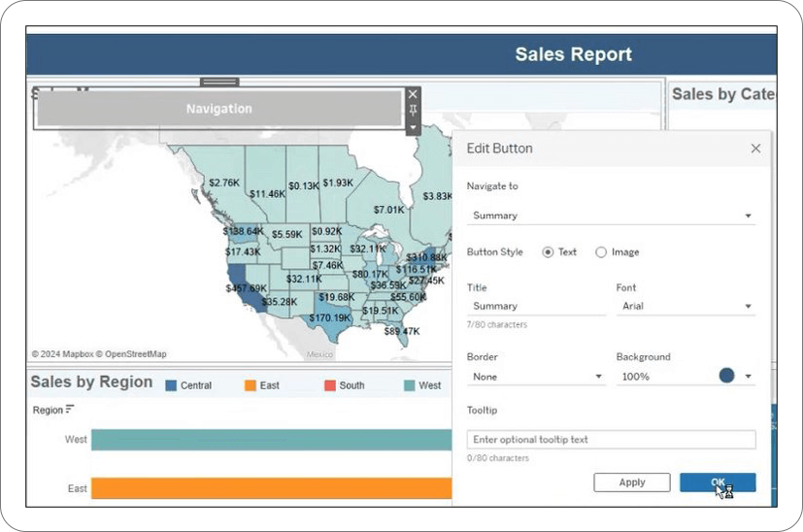This screenshot has height=532, width=803.
Task: Click the gray Navigation button
Action: [219, 109]
